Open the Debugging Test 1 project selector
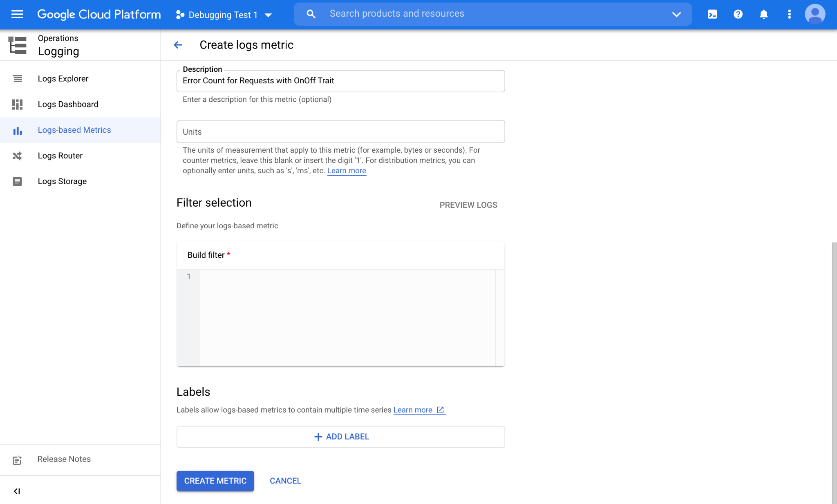Image resolution: width=837 pixels, height=504 pixels. tap(224, 15)
